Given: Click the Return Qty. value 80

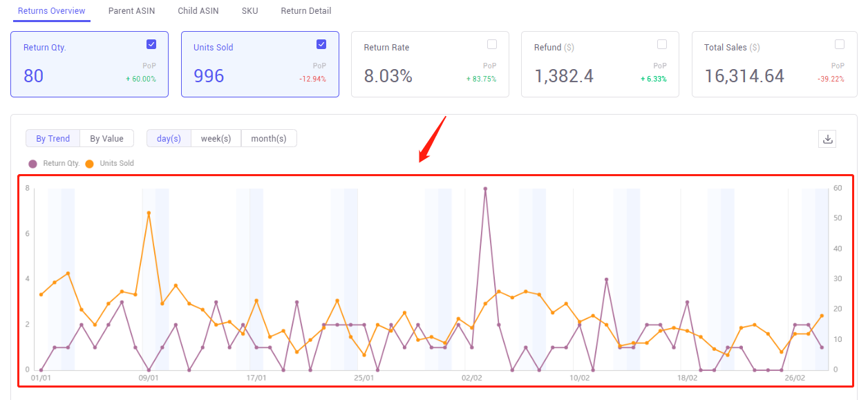Looking at the screenshot, I should tap(33, 76).
